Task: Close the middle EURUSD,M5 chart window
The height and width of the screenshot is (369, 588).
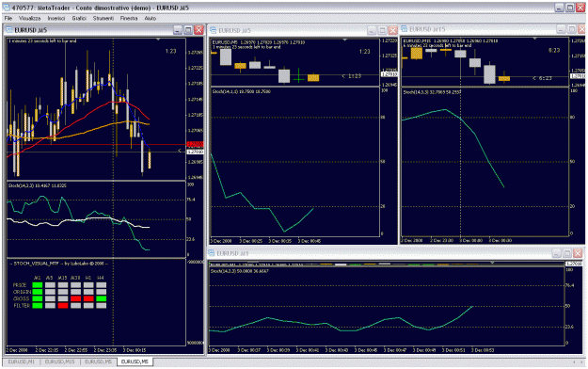Action: point(392,30)
